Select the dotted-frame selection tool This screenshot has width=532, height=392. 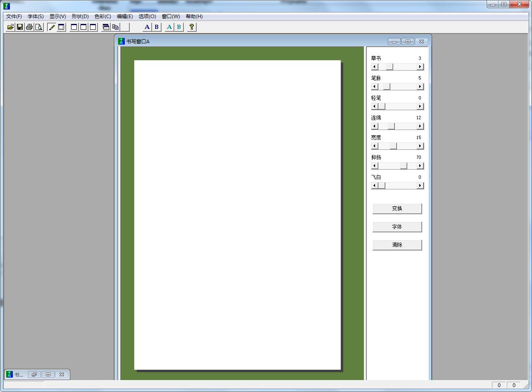coord(61,27)
